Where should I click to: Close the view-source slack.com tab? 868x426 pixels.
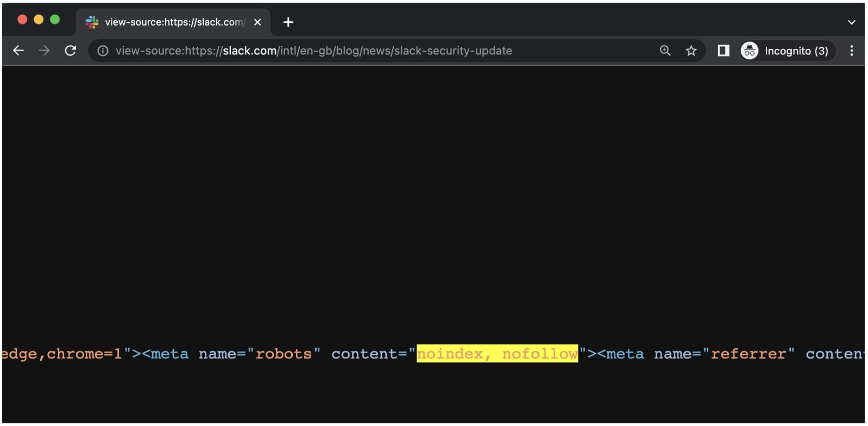pyautogui.click(x=257, y=22)
